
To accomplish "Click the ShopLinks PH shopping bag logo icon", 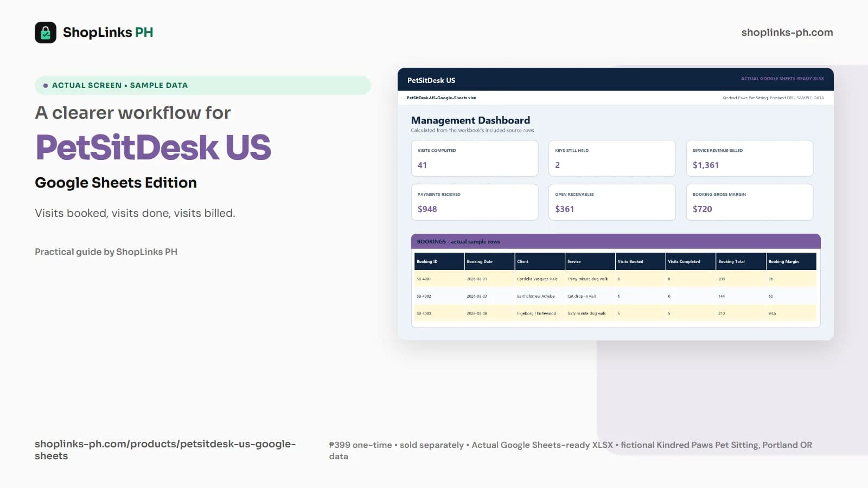I will (46, 33).
